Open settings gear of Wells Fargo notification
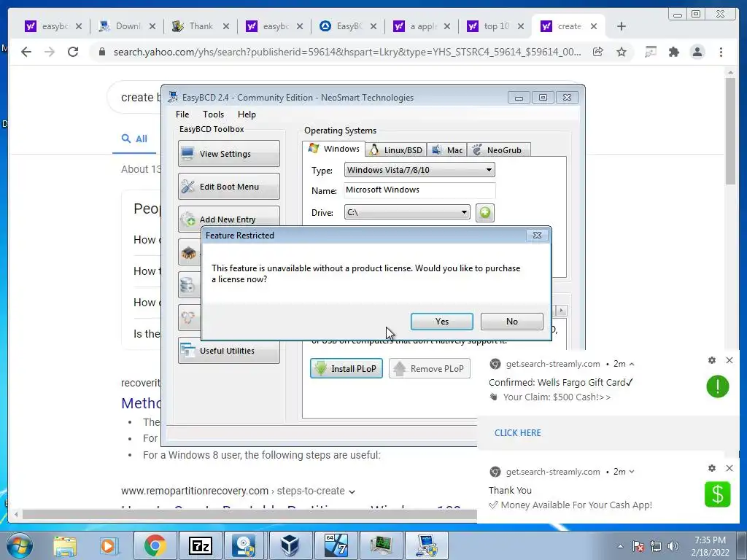The width and height of the screenshot is (747, 560). tap(712, 360)
